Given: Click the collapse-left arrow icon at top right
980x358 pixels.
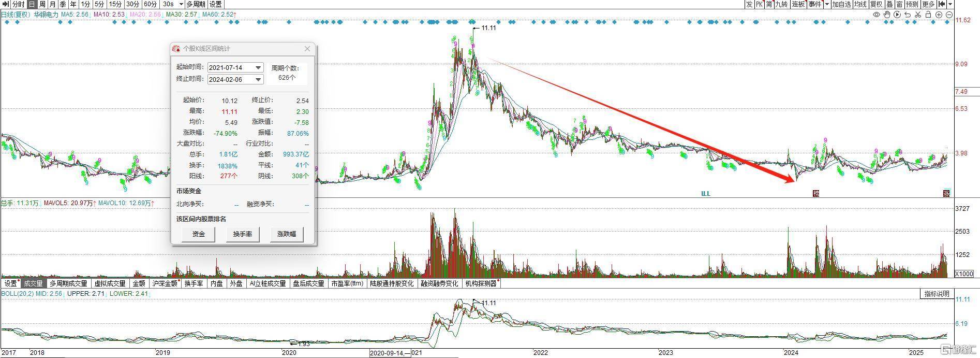Looking at the screenshot, I should pyautogui.click(x=942, y=4).
